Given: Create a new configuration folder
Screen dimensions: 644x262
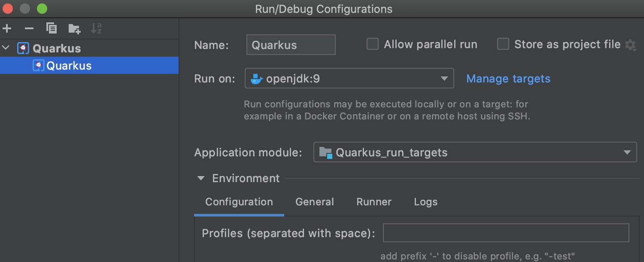Looking at the screenshot, I should coord(74,29).
